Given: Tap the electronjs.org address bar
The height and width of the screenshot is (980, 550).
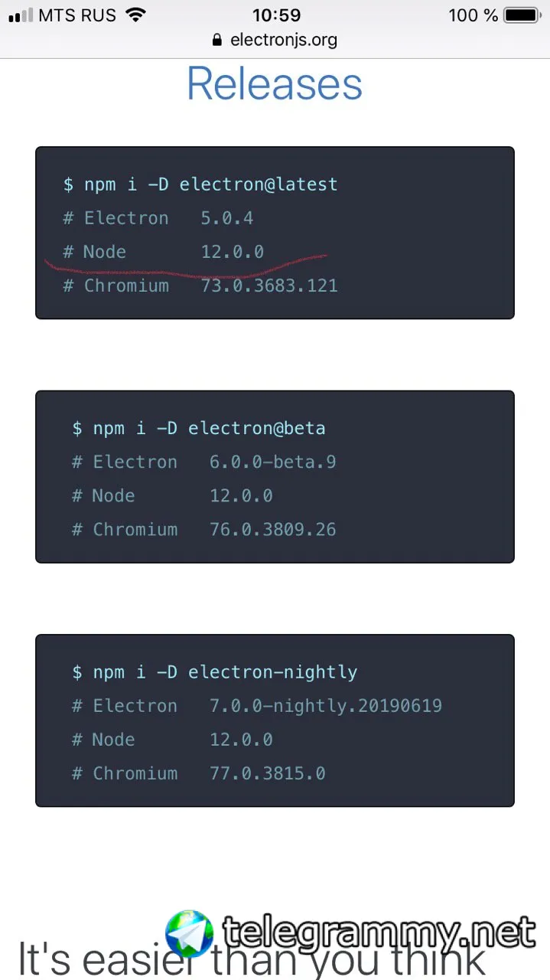Looking at the screenshot, I should click(x=283, y=40).
